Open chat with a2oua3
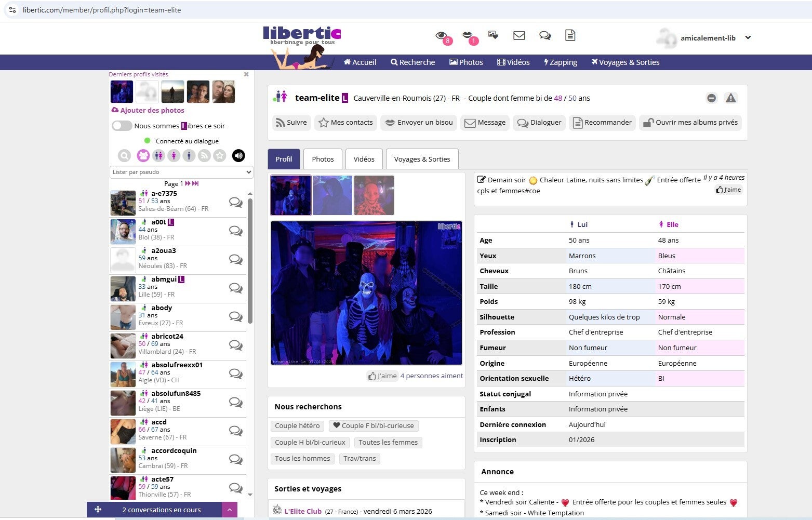The height and width of the screenshot is (520, 812). pos(236,259)
